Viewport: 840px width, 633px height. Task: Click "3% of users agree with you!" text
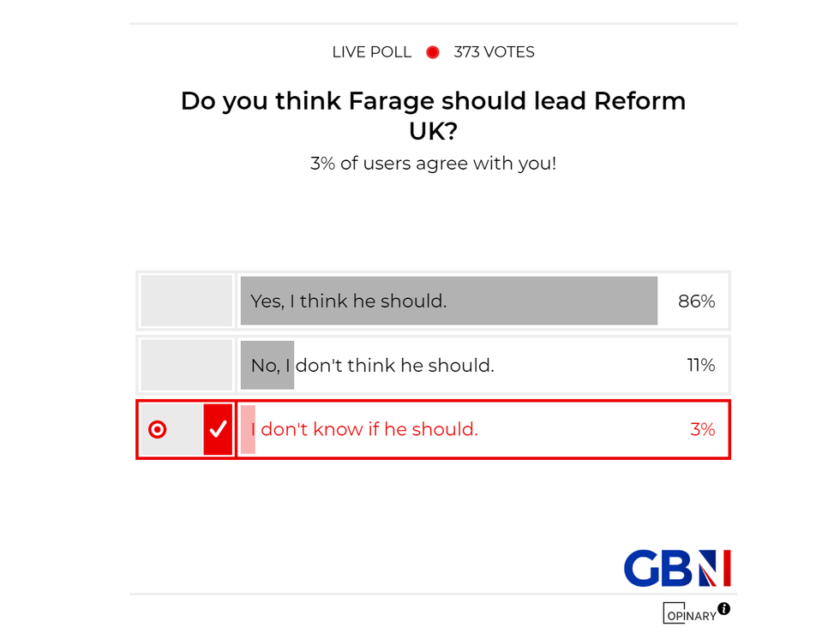coord(433,163)
